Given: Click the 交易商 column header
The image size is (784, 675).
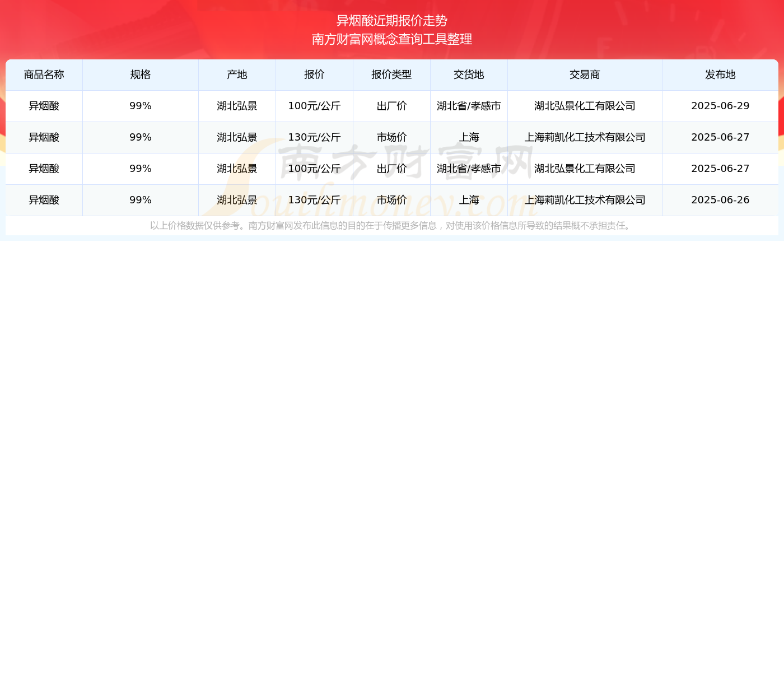Looking at the screenshot, I should [585, 75].
